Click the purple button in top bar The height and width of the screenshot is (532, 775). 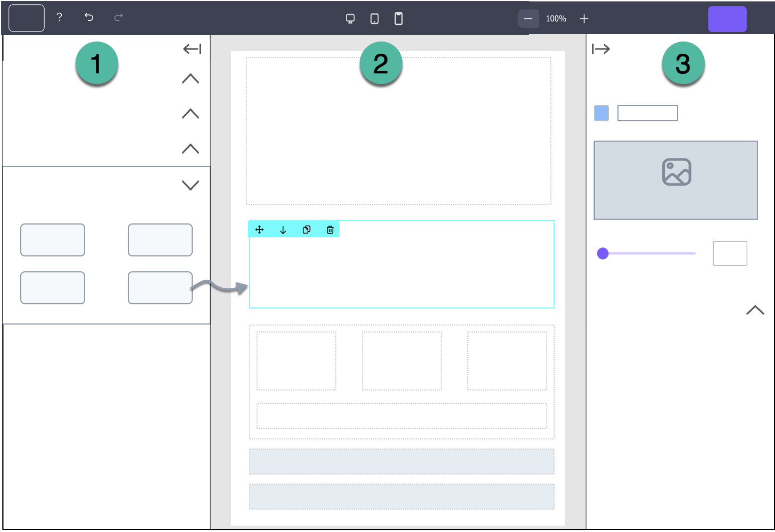[x=727, y=19]
